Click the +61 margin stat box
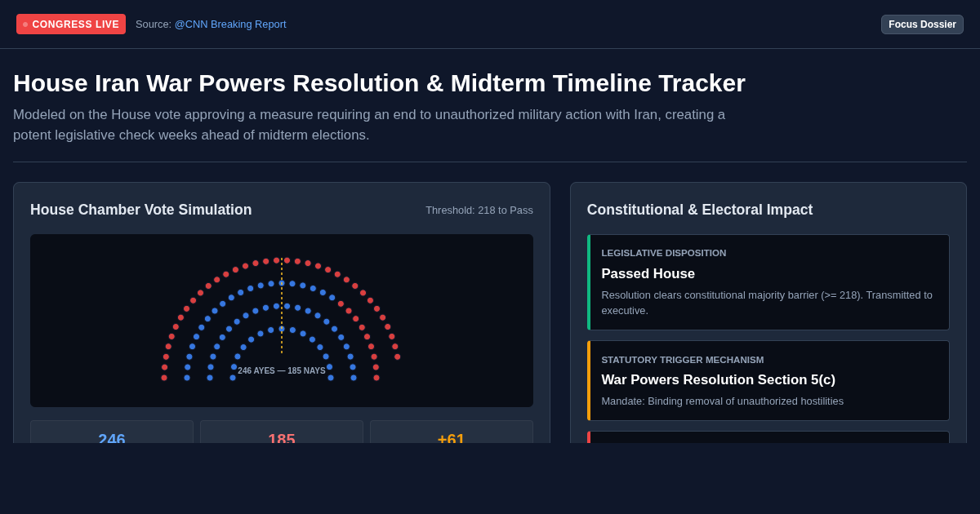The width and height of the screenshot is (980, 514). pos(452,432)
